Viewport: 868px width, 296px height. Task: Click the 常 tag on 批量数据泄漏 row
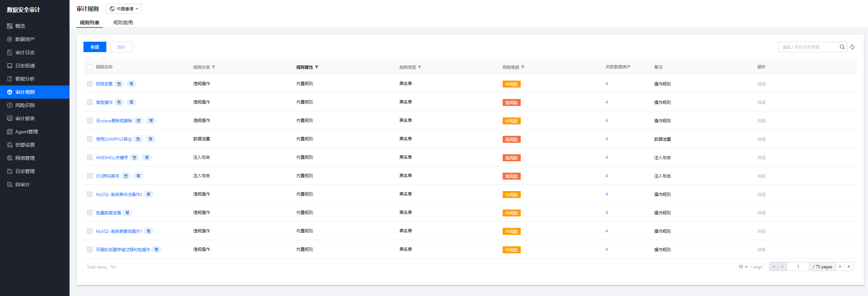click(x=127, y=213)
